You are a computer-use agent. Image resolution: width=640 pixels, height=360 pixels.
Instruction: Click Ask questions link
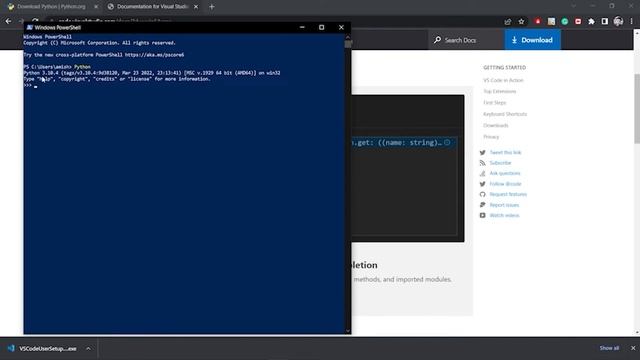pyautogui.click(x=504, y=173)
